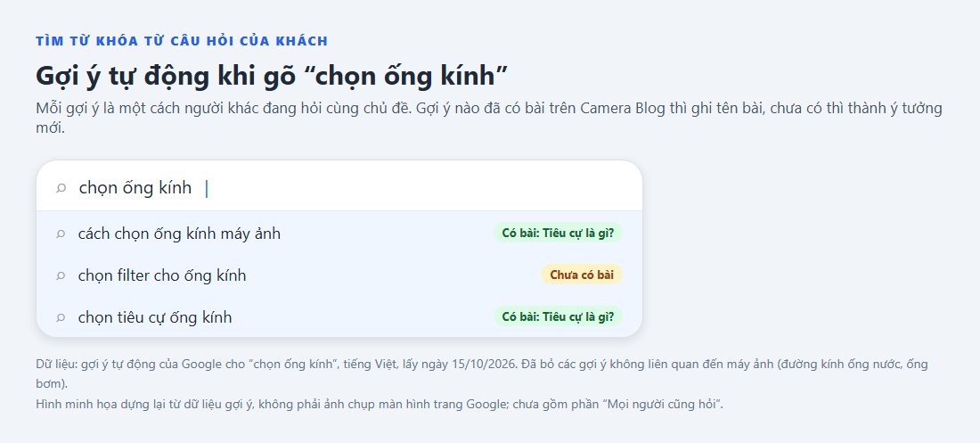This screenshot has width=980, height=443.
Task: Click magnifier icon beside "chọn filter cho ống kính"
Action: (61, 275)
